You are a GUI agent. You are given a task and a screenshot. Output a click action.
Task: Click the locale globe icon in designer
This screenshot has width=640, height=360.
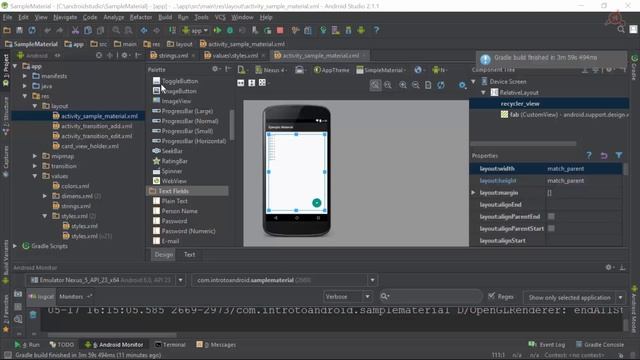(x=418, y=70)
